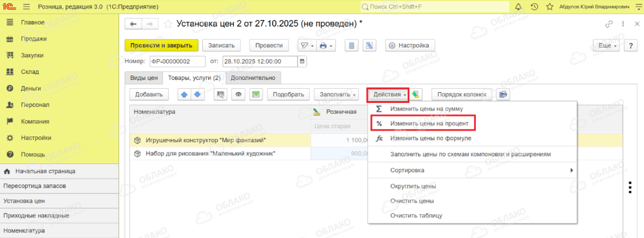Click the Записать button

222,46
